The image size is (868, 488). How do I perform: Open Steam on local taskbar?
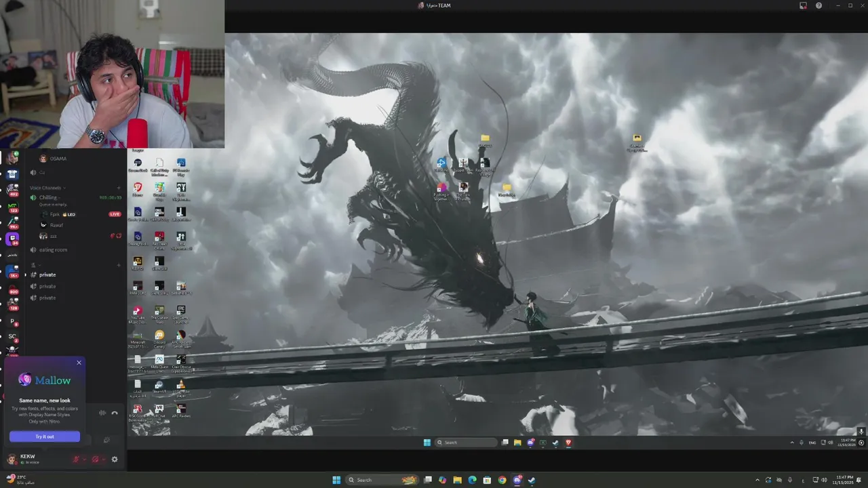tap(532, 480)
